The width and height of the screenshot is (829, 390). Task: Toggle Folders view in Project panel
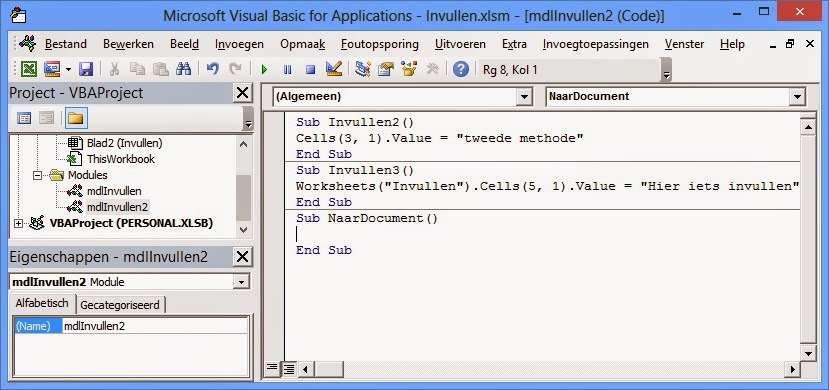76,118
